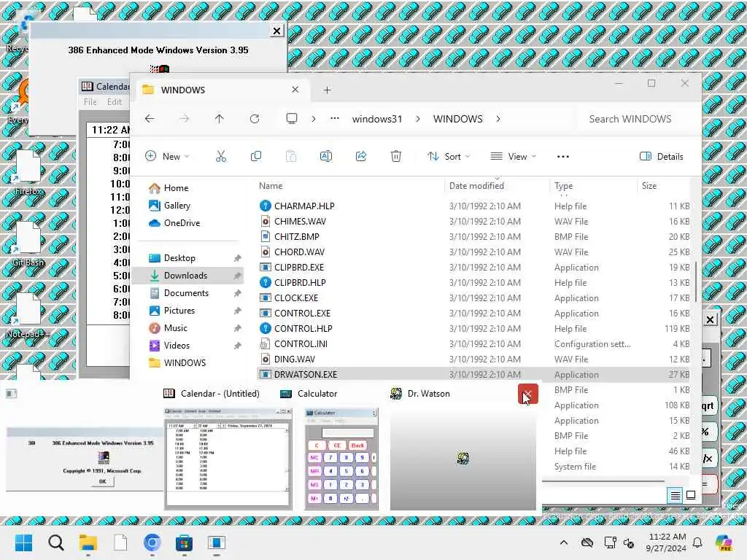Open the notifications bell
Viewport: 747px width, 560px height.
click(x=697, y=542)
